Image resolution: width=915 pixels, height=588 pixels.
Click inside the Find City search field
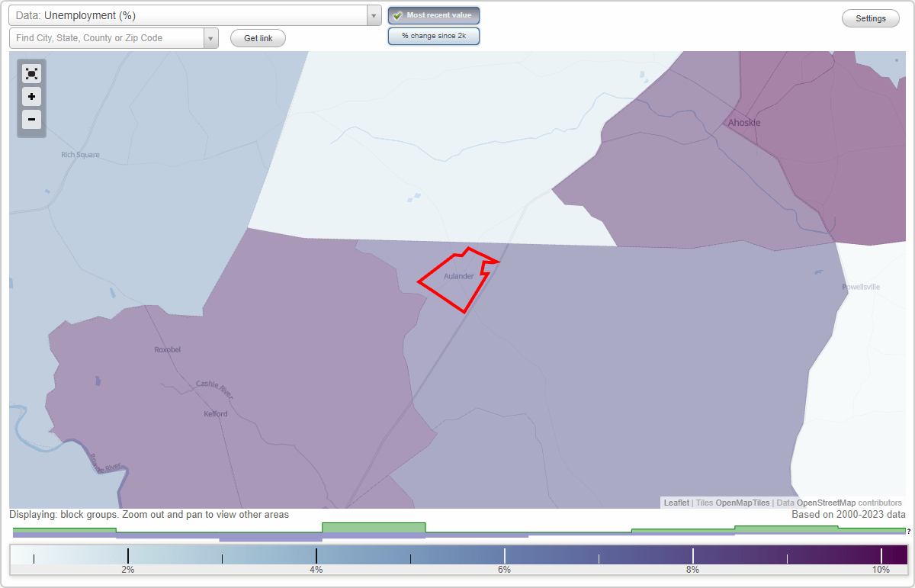coord(107,37)
